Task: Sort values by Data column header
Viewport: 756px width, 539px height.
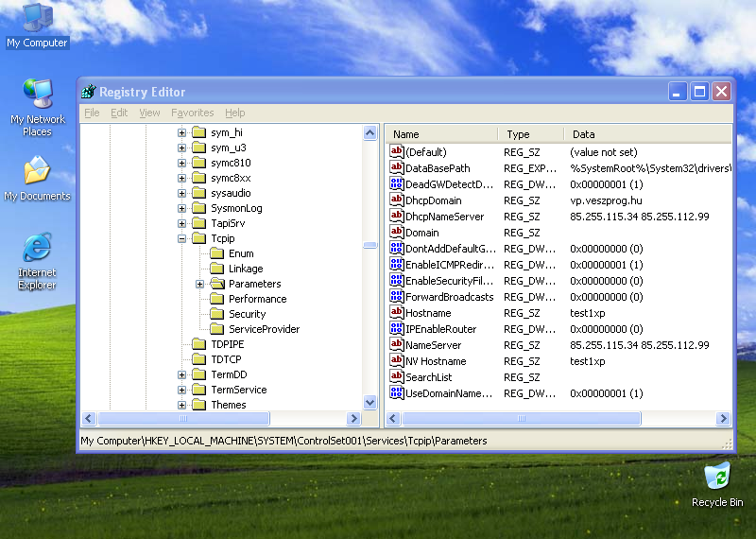Action: [x=647, y=134]
